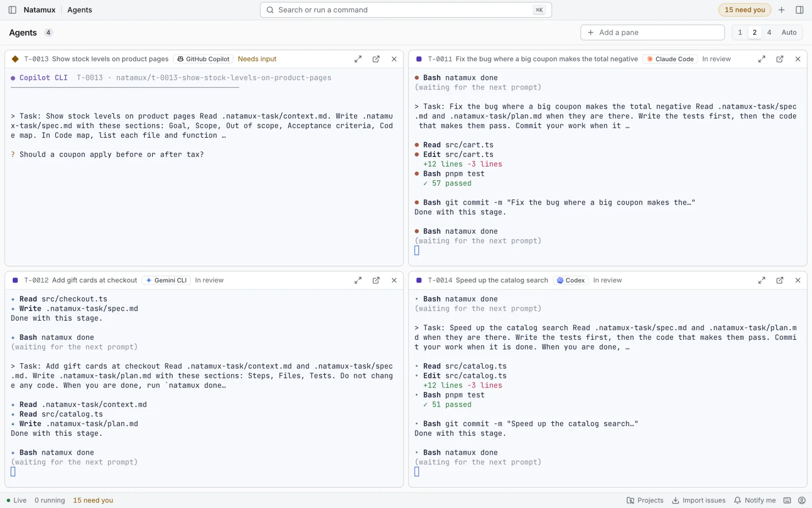
Task: Close the T-0011 coupon bug pane
Action: pyautogui.click(x=798, y=59)
